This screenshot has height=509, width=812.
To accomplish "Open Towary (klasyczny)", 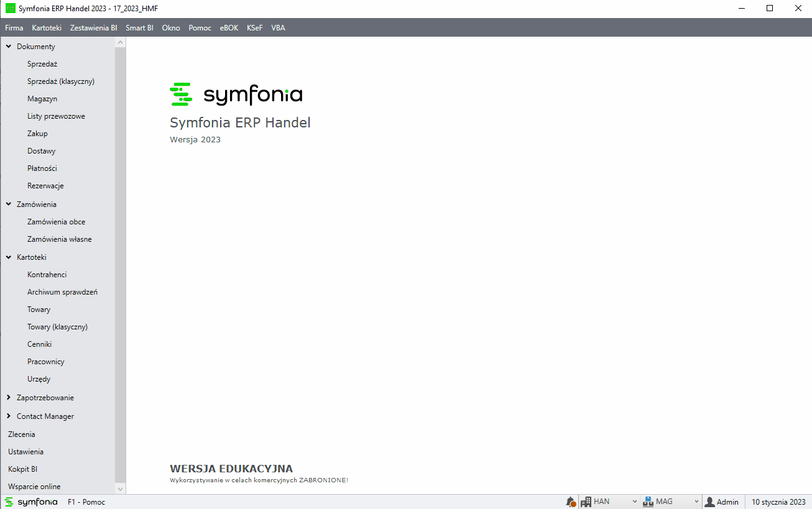I will 57,327.
